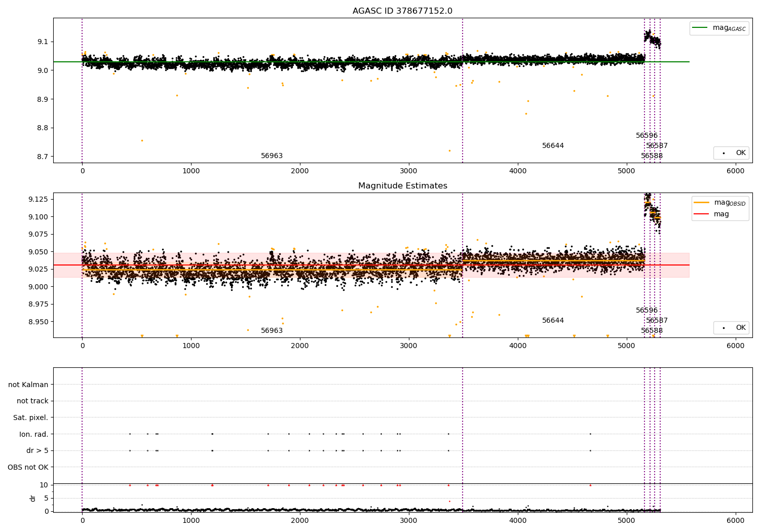Click the 'dr > 5' axis label
The height and width of the screenshot is (532, 760).
37,450
